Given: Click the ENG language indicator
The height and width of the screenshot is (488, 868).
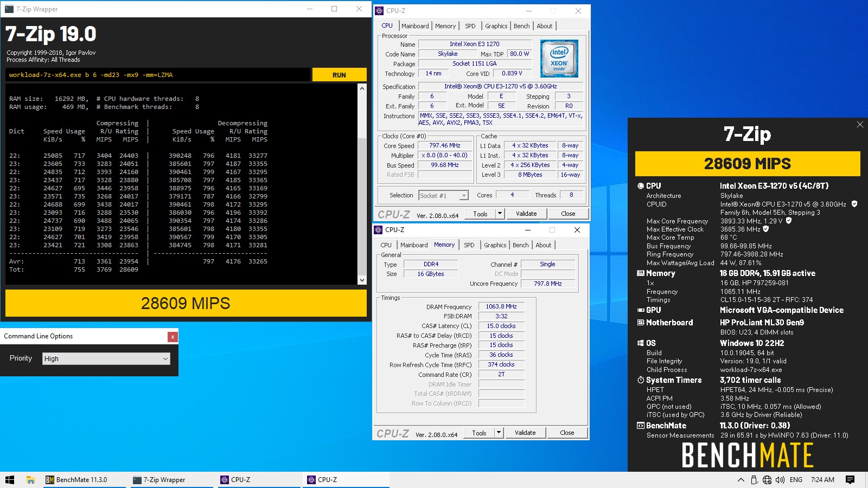Looking at the screenshot, I should click(x=796, y=480).
